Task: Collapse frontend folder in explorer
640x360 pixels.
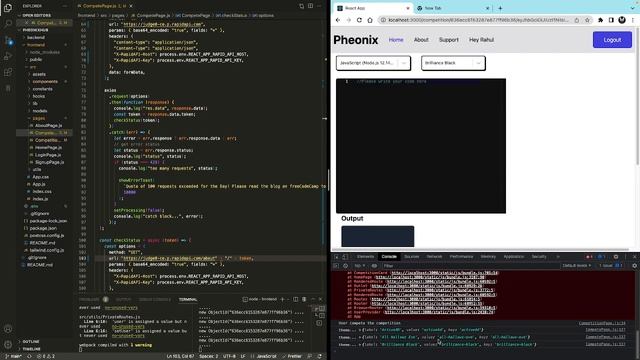Action: pyautogui.click(x=36, y=45)
